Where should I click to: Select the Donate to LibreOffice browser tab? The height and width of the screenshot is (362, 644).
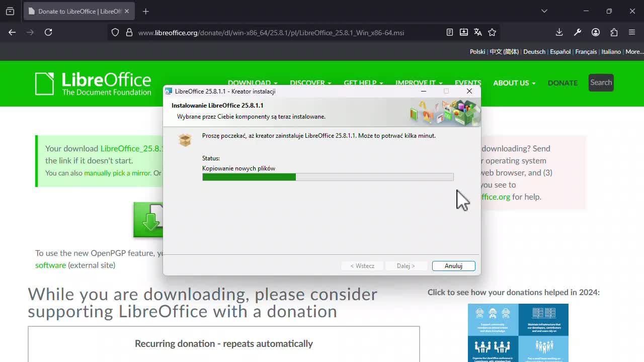pyautogui.click(x=75, y=11)
